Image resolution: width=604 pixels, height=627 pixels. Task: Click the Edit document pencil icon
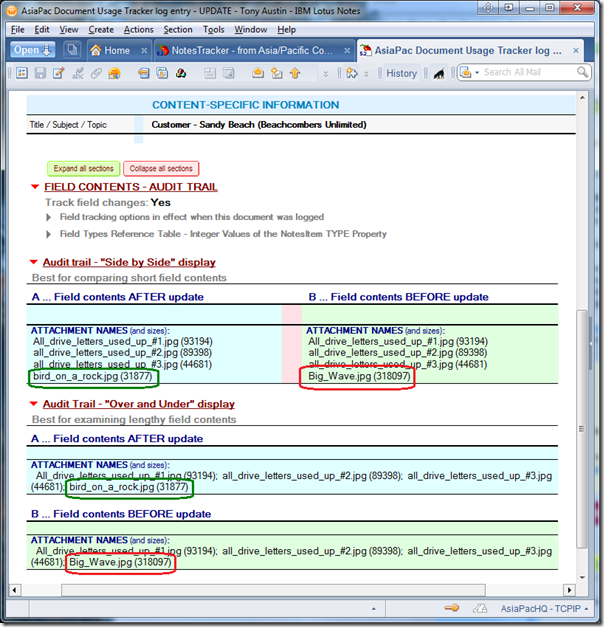click(x=59, y=73)
